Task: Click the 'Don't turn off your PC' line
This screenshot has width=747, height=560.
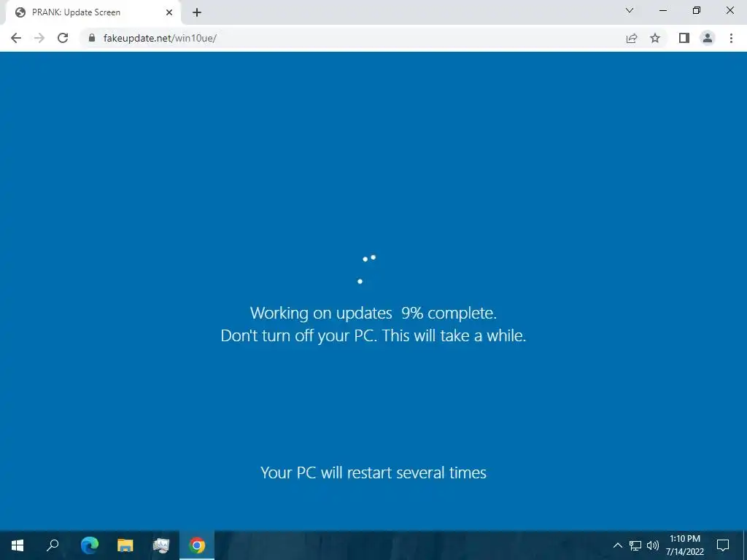Action: [x=373, y=335]
